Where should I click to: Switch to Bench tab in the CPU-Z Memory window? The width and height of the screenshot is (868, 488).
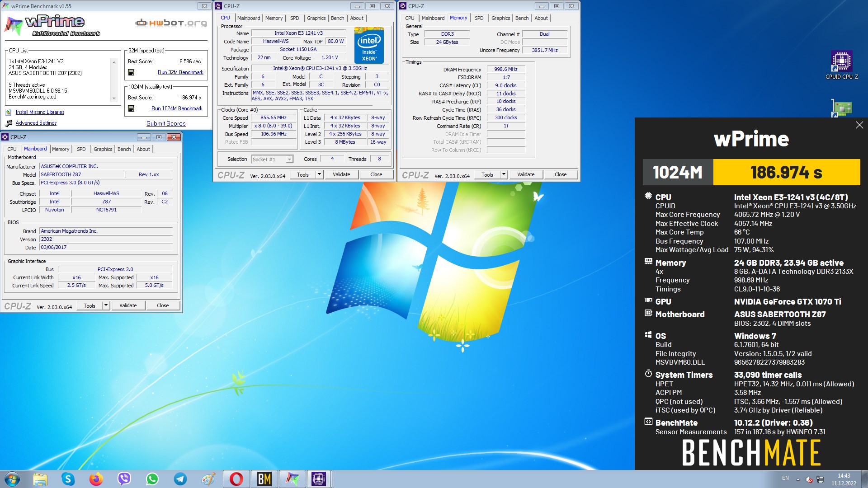[x=522, y=18]
